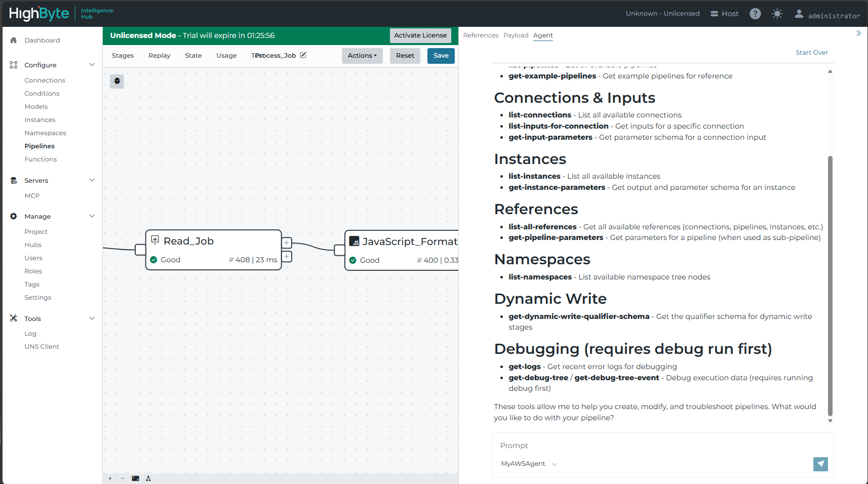Open the Actions dropdown
This screenshot has height=484, width=868.
tap(362, 56)
